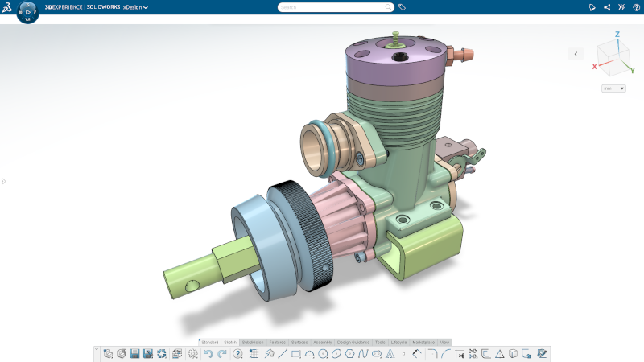Open help question mark in top-right corner
This screenshot has height=362, width=644.
point(636,7)
